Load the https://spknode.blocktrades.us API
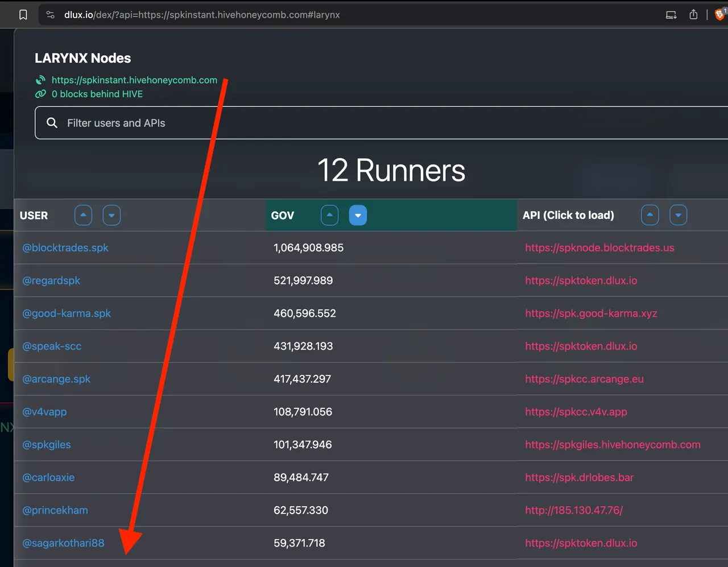This screenshot has height=567, width=728. 599,248
